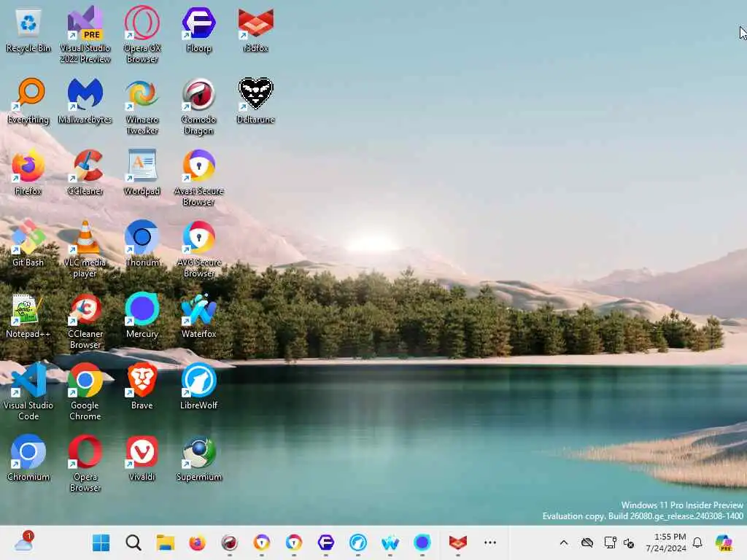Select the Git Bash shortcut
747x560 pixels.
pos(28,244)
